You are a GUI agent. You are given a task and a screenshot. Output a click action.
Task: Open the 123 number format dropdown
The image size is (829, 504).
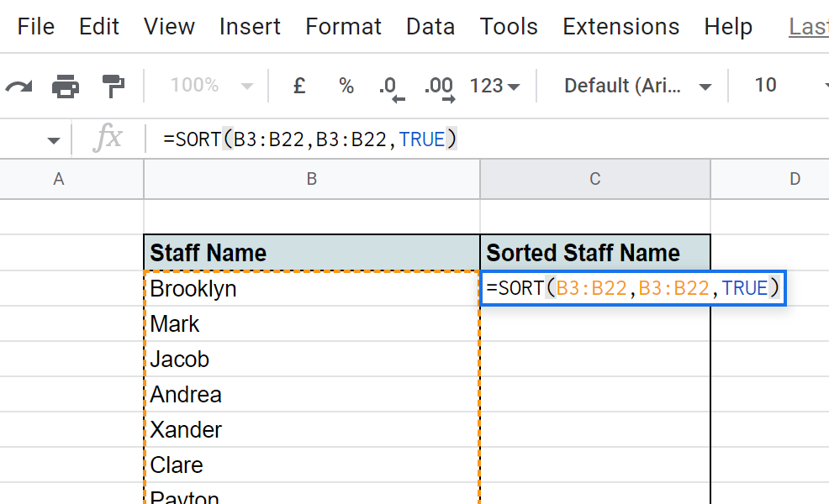coord(494,86)
